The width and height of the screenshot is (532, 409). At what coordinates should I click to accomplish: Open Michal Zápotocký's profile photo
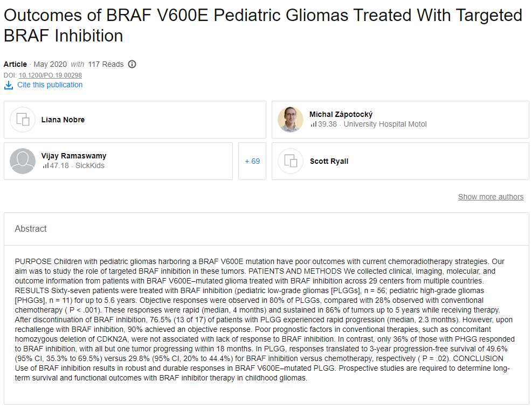pos(291,120)
